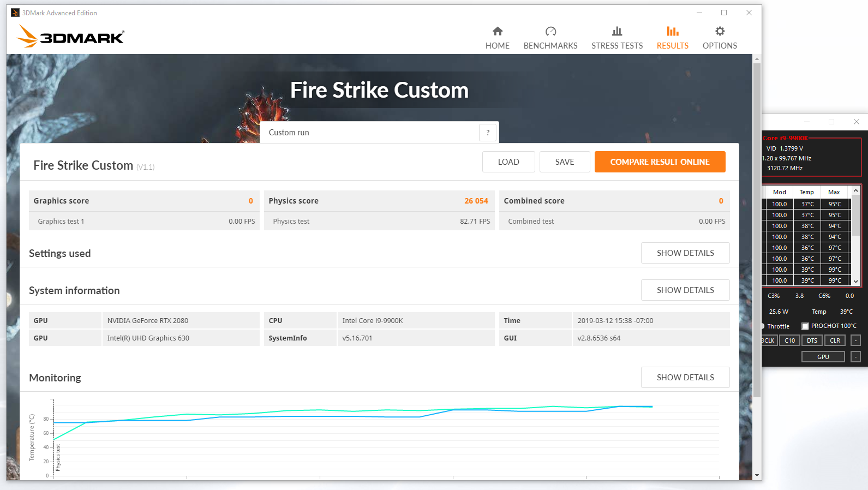868x490 pixels.
Task: Click the minus button beside CLR
Action: tap(856, 340)
